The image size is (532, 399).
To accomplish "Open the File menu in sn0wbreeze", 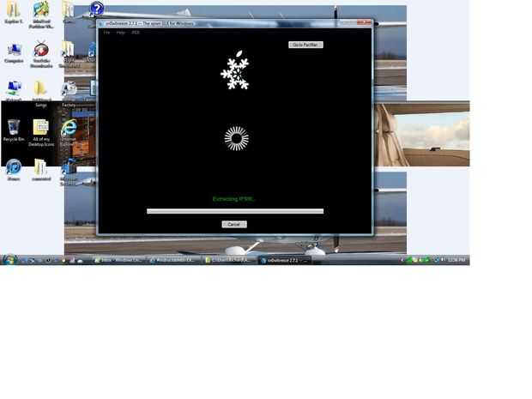I will 106,33.
